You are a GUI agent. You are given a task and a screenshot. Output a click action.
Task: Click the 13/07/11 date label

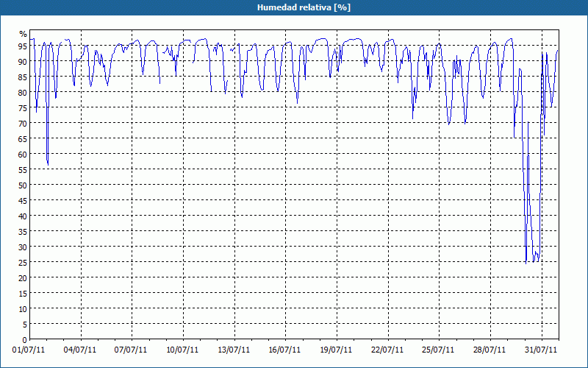[x=234, y=350]
